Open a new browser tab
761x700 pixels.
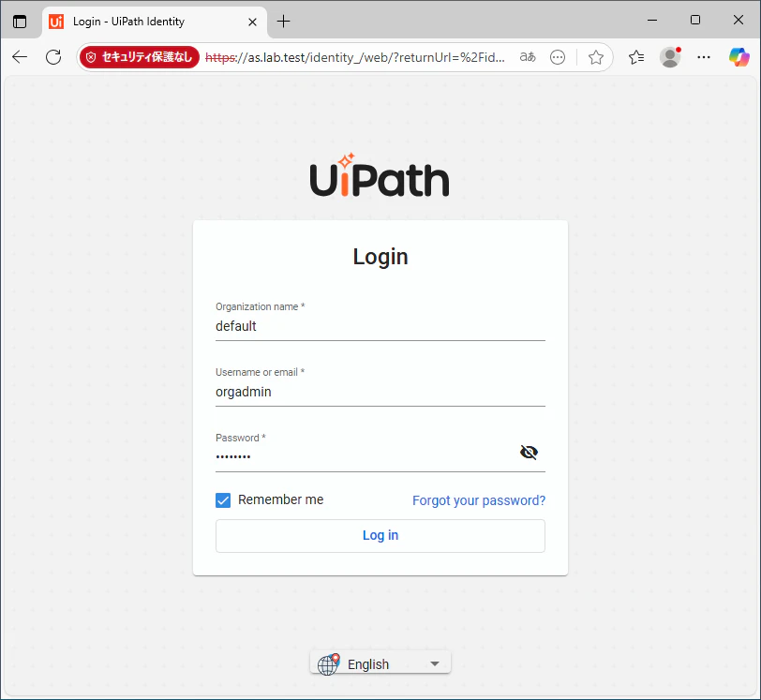(283, 22)
